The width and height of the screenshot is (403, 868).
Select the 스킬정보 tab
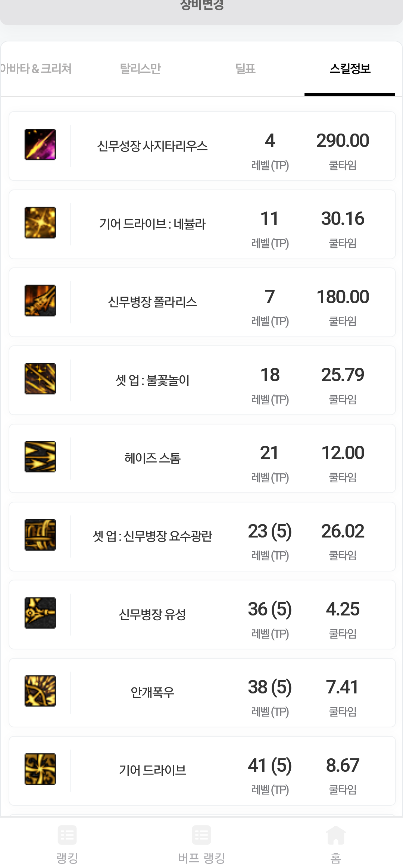click(x=350, y=69)
